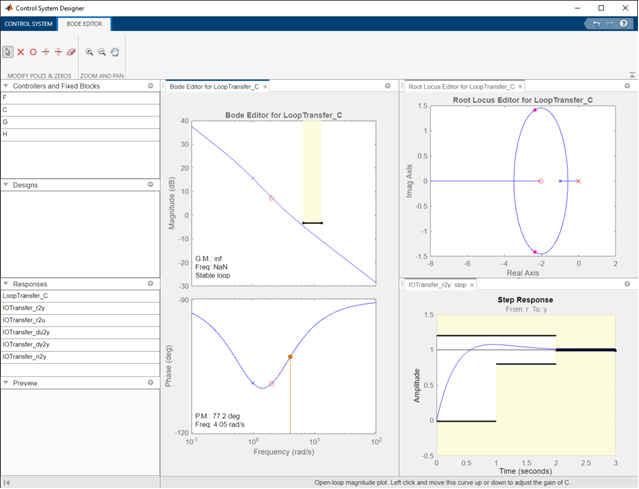Click the orange phase margin marker on phase plot
639x489 pixels.
pos(290,357)
